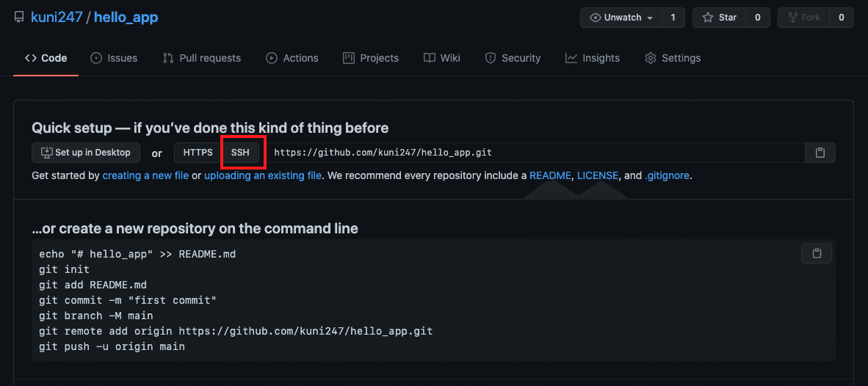The image size is (868, 386).
Task: Open the Unwatch dropdown
Action: coord(621,18)
